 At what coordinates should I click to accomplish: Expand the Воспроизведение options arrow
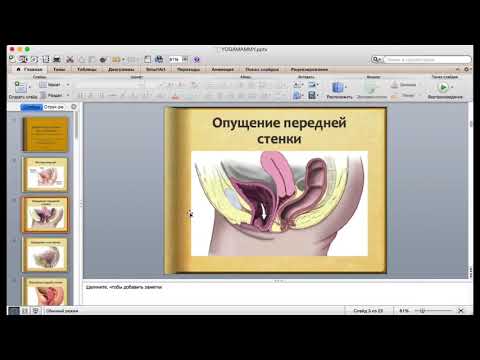(x=452, y=87)
